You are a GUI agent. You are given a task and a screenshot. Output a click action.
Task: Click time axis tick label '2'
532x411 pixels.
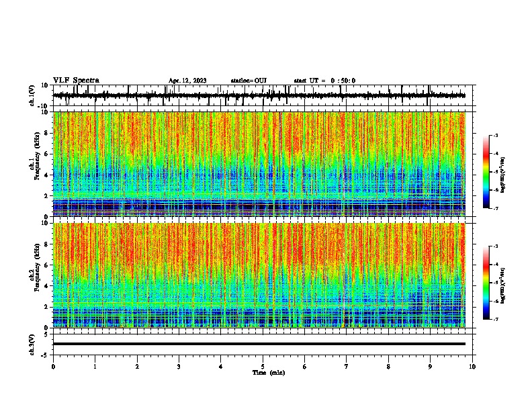coord(137,366)
